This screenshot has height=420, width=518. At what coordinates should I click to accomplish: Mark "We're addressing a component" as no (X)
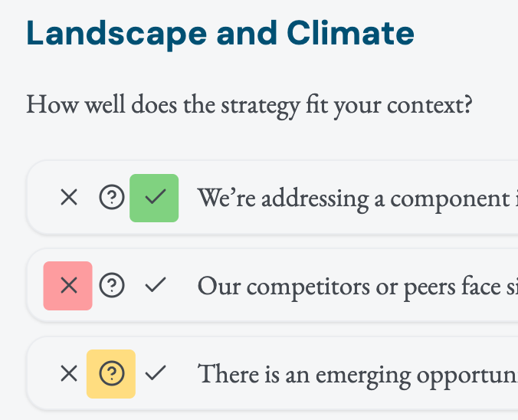[69, 199]
